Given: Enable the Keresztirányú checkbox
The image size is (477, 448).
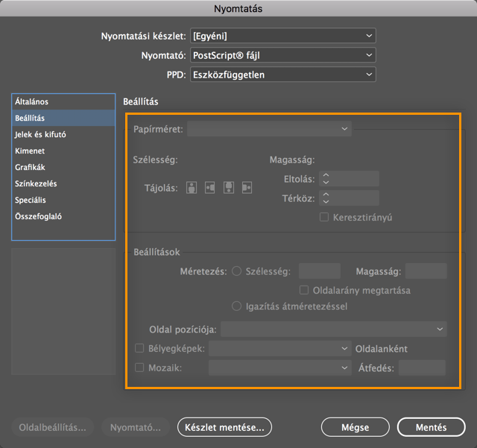Looking at the screenshot, I should pos(324,218).
